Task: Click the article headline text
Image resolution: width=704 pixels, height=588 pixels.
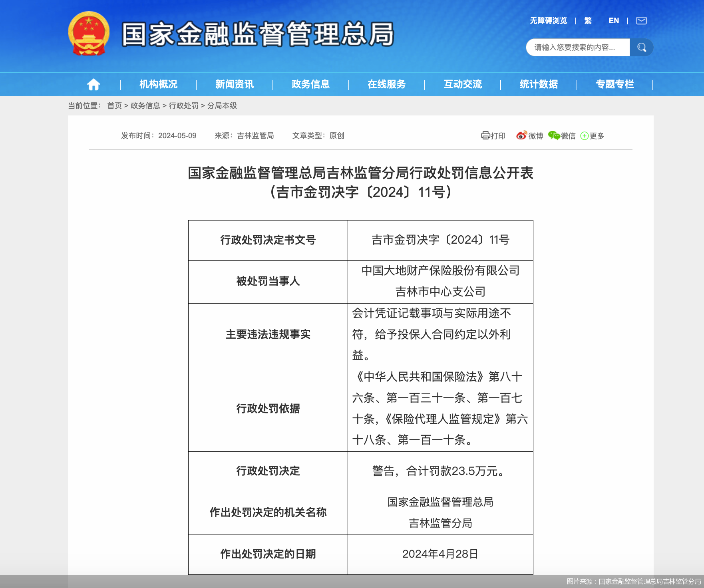Action: pos(361,173)
